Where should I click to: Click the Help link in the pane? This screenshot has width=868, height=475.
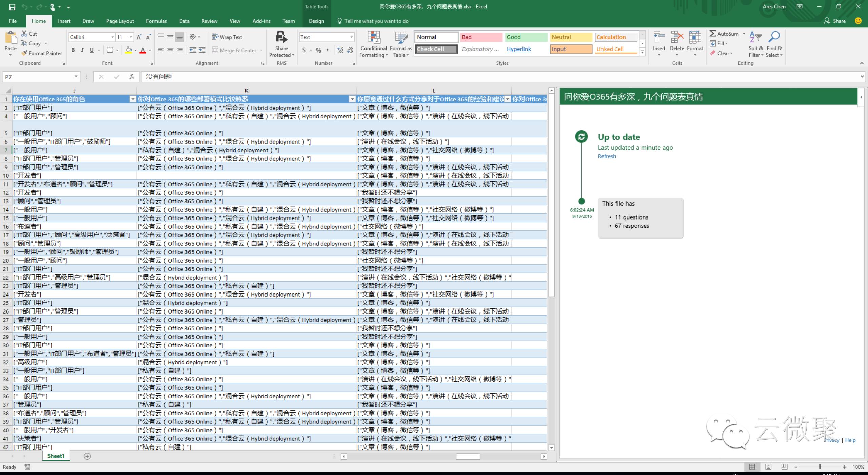coord(850,440)
